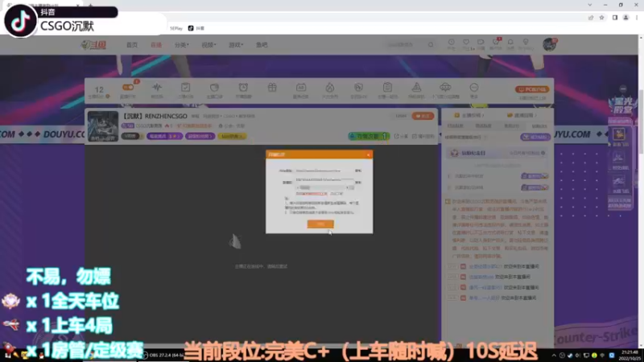
Task: Open the user avatar in the Douyu header
Action: [x=549, y=44]
